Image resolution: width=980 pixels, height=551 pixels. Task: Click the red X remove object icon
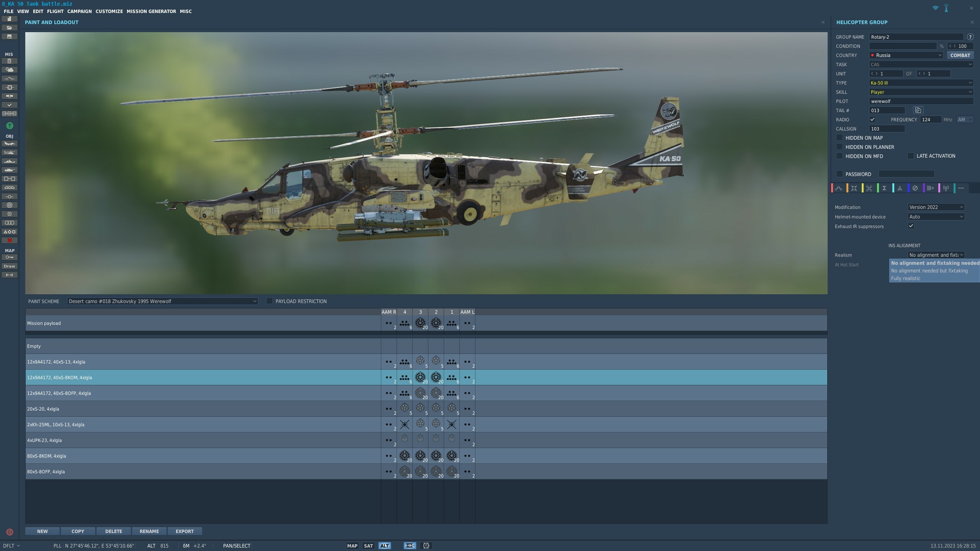click(x=9, y=240)
